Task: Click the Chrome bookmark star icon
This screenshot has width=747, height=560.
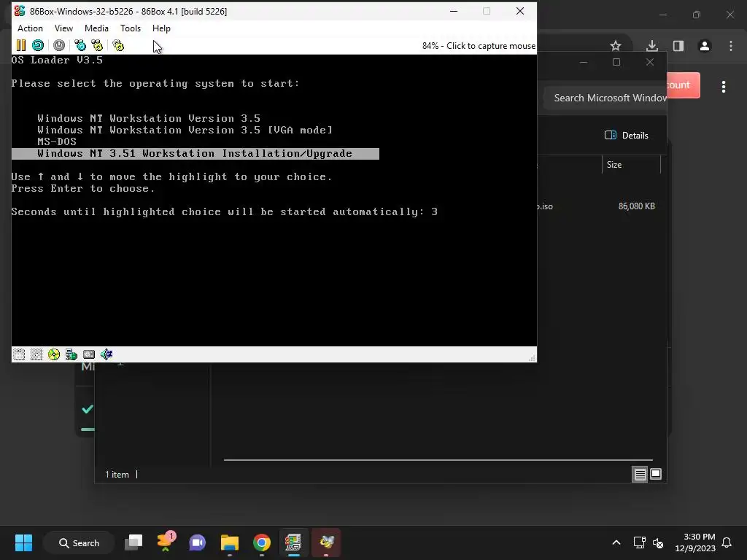Action: [x=616, y=46]
